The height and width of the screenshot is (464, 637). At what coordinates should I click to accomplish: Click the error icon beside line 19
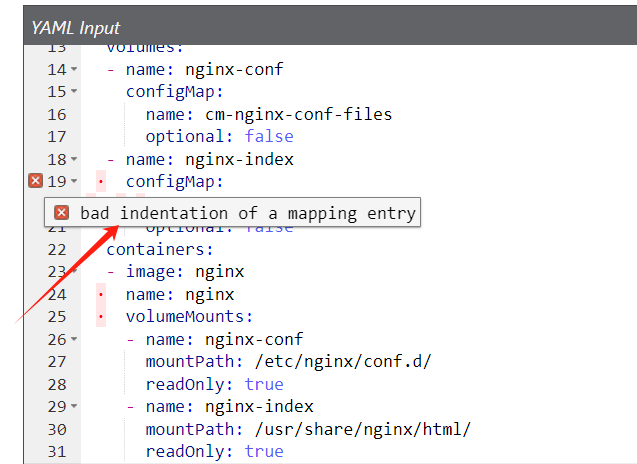35,181
